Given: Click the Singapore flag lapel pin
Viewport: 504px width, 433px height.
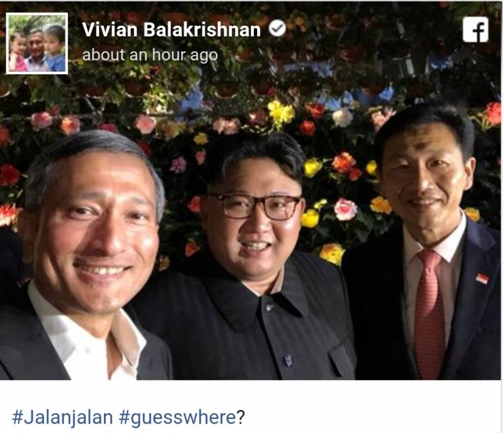Looking at the screenshot, I should [x=482, y=278].
